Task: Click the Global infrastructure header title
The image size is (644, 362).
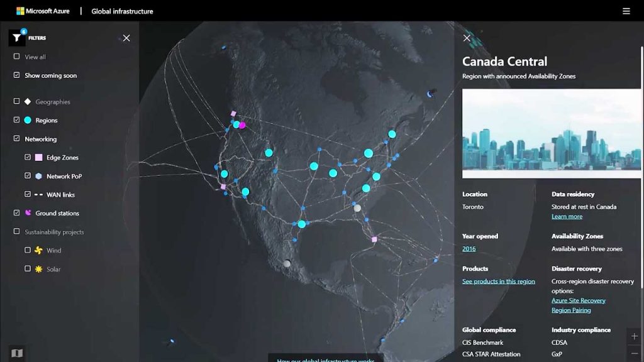Action: 123,11
